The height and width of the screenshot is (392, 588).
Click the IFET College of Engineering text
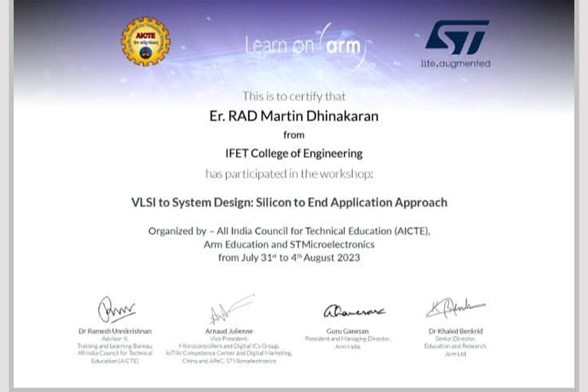coord(294,153)
